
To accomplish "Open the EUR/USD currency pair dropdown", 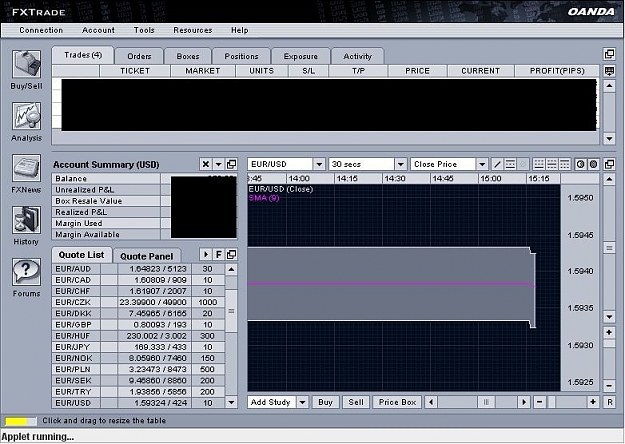I will pyautogui.click(x=319, y=164).
